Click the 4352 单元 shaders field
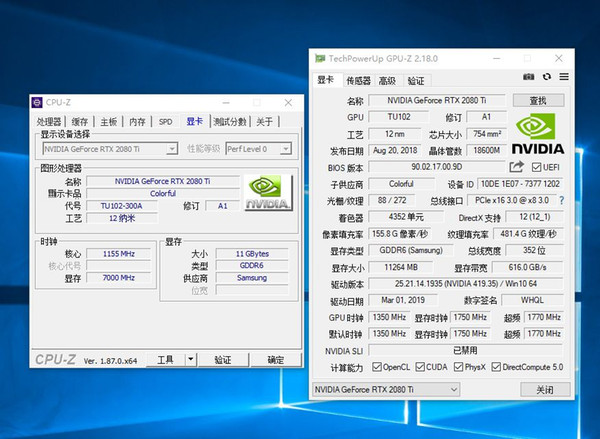600x439 pixels. coord(406,217)
